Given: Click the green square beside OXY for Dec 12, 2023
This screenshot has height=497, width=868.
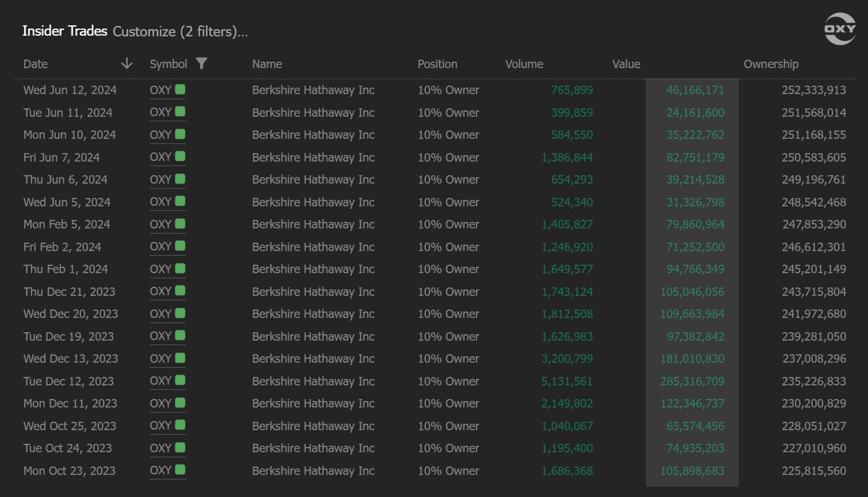Looking at the screenshot, I should click(180, 380).
